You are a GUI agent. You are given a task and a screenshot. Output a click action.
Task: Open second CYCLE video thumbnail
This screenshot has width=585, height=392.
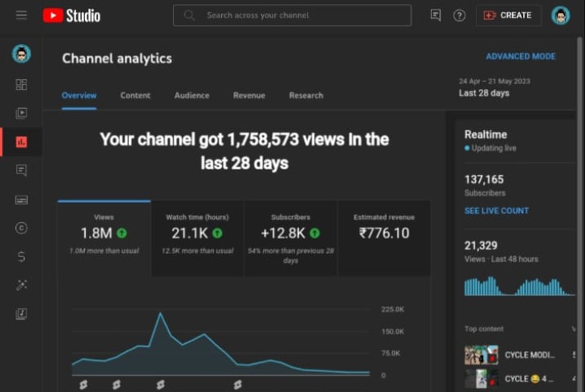tap(482, 378)
